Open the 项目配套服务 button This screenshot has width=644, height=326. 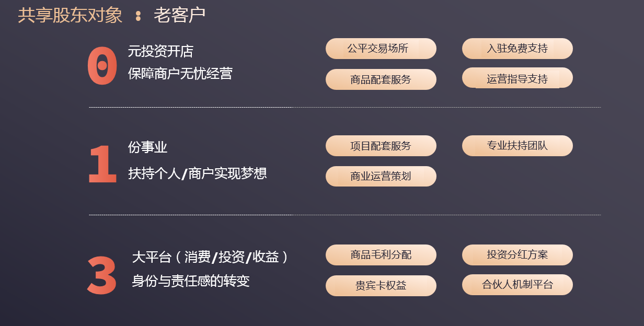point(381,146)
